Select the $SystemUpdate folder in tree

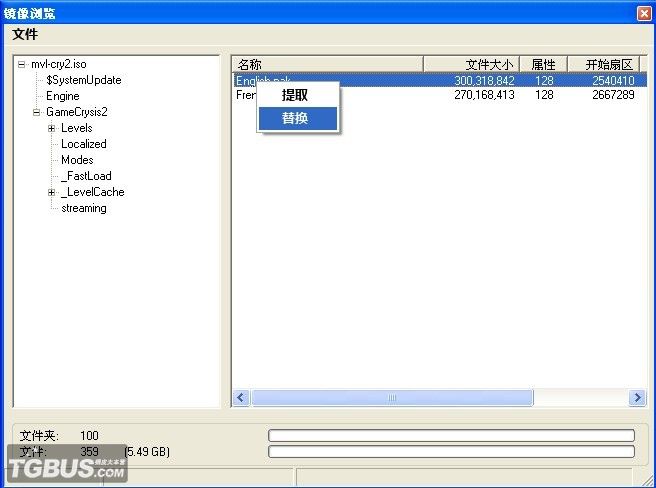pos(83,80)
